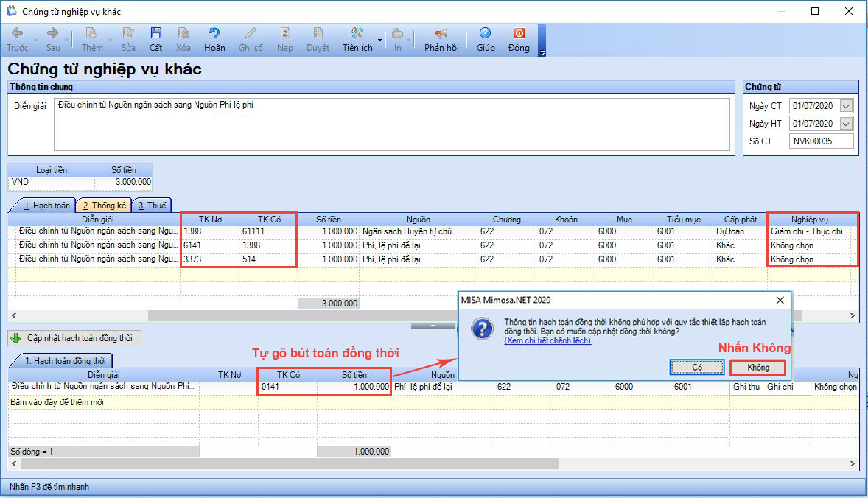The image size is (868, 498).
Task: Open toolbar overflow options arrow
Action: point(542,53)
